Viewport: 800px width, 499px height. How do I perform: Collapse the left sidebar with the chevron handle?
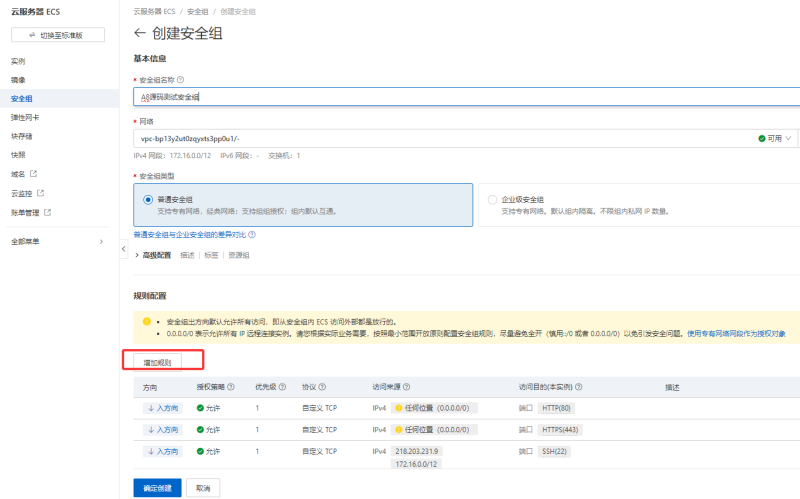coord(123,248)
